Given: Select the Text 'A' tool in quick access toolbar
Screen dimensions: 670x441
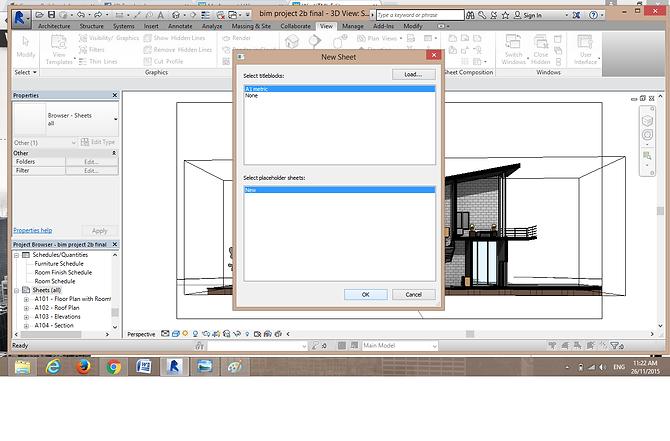Looking at the screenshot, I should 161,15.
